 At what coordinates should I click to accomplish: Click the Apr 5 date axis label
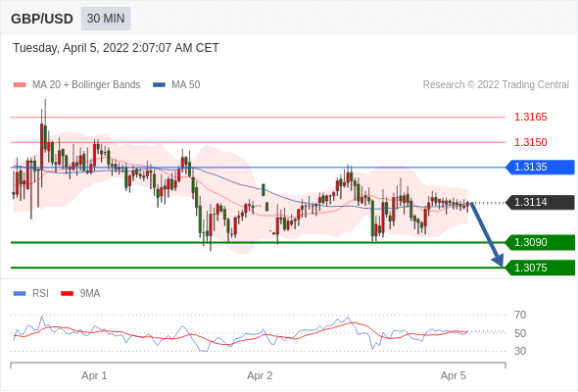454,375
